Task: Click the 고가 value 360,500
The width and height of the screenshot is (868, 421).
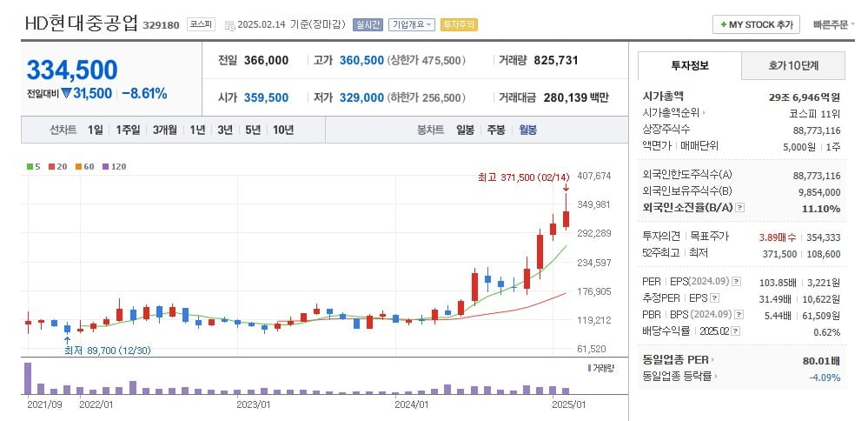Action: (x=361, y=60)
